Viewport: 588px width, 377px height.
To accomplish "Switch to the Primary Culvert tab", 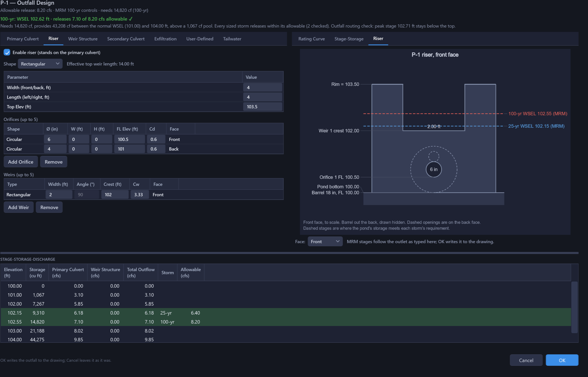I will 22,39.
